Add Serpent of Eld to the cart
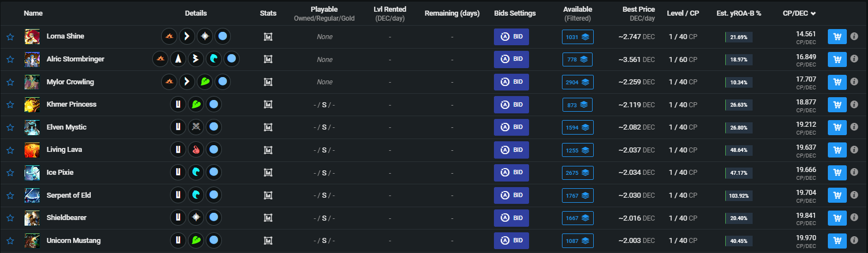 [x=837, y=195]
